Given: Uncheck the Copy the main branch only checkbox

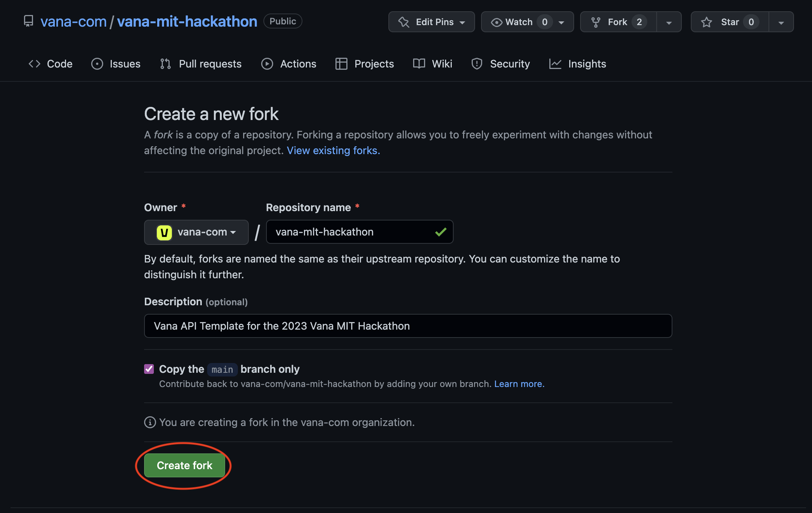Looking at the screenshot, I should (x=149, y=369).
